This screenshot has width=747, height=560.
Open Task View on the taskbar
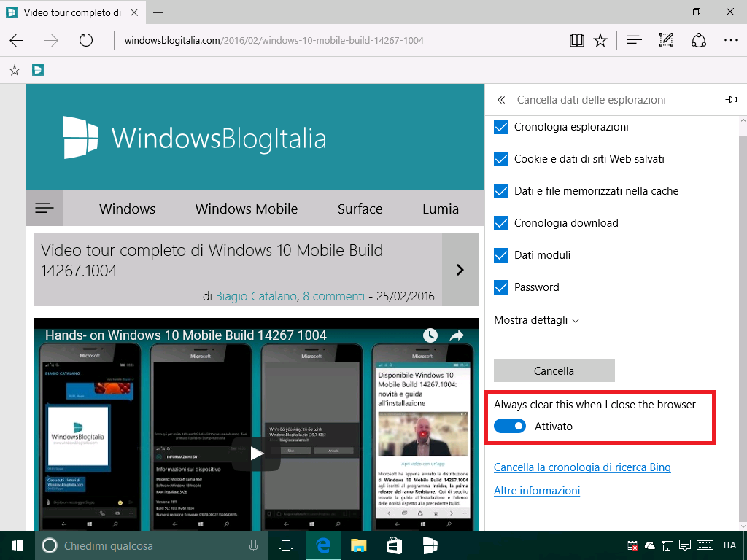click(285, 545)
